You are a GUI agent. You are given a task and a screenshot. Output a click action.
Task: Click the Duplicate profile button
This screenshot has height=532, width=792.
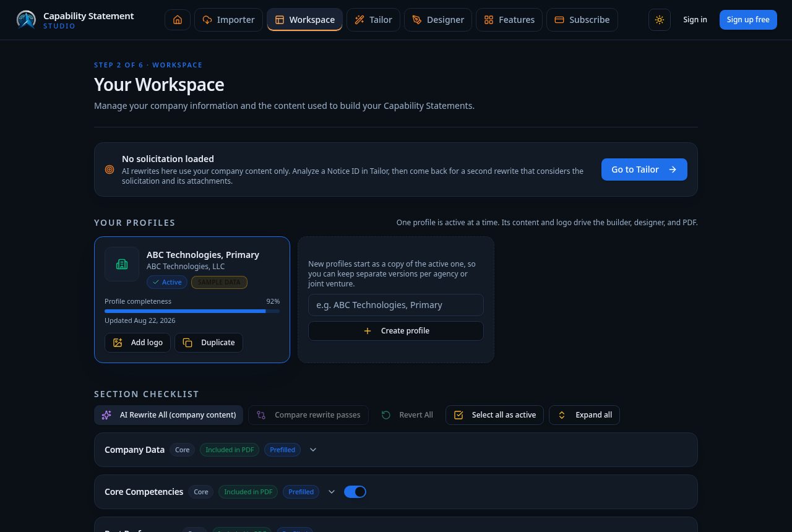[x=209, y=343]
